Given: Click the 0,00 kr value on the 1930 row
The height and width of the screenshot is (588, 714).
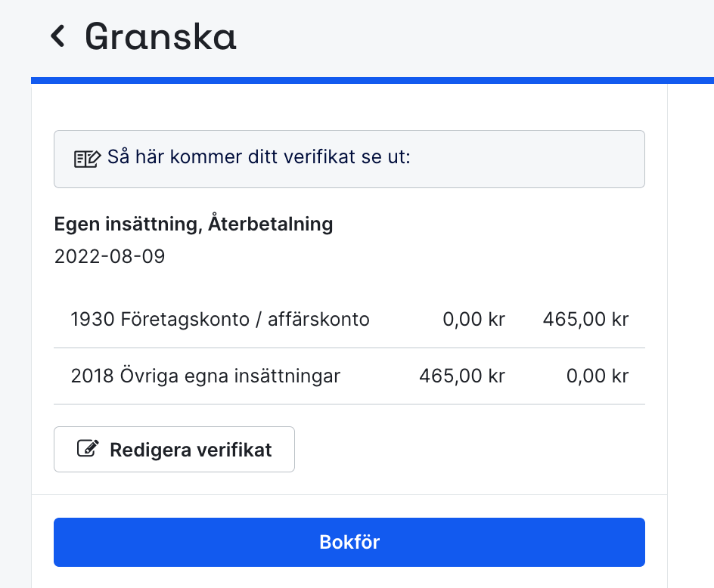Looking at the screenshot, I should pos(473,319).
